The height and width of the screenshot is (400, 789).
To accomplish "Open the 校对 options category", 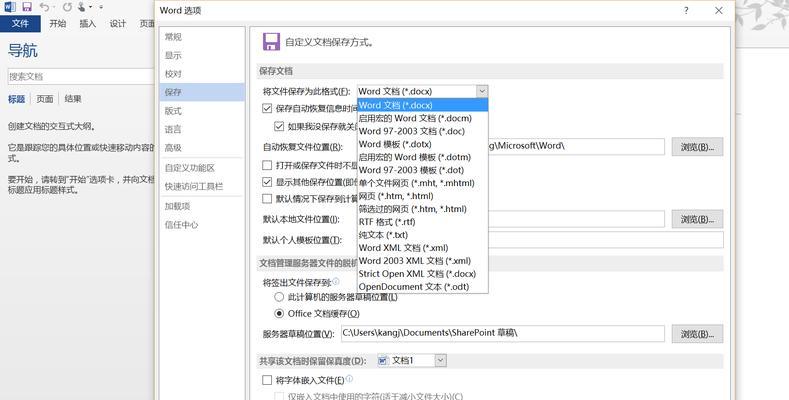I will coord(202,74).
